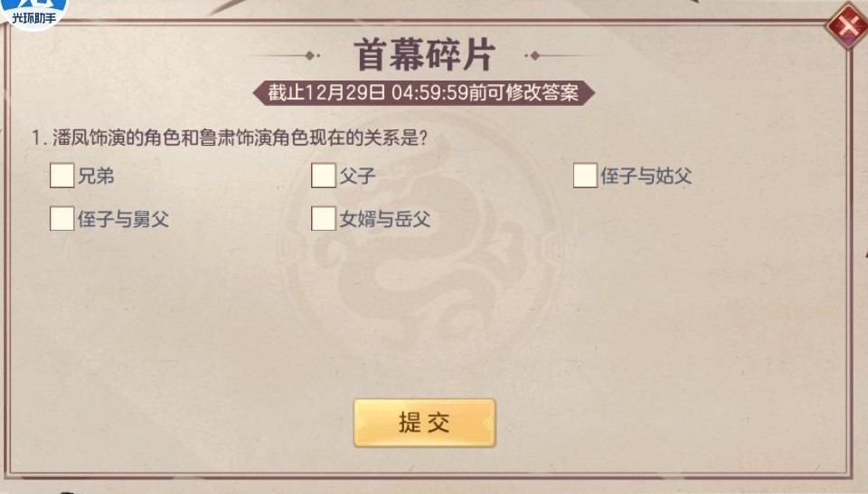
Task: Tick the 兄弟 checkbox
Action: pos(61,176)
